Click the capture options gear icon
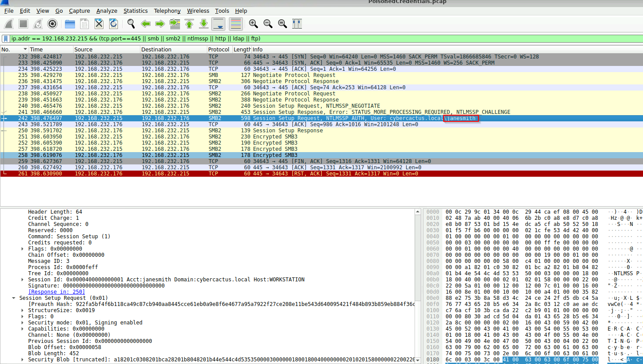Image resolution: width=643 pixels, height=364 pixels. pyautogui.click(x=52, y=24)
